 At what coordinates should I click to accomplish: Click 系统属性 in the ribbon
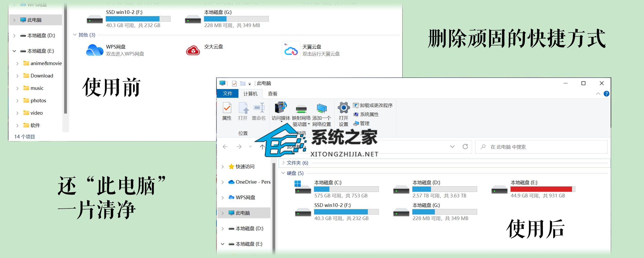pos(366,114)
